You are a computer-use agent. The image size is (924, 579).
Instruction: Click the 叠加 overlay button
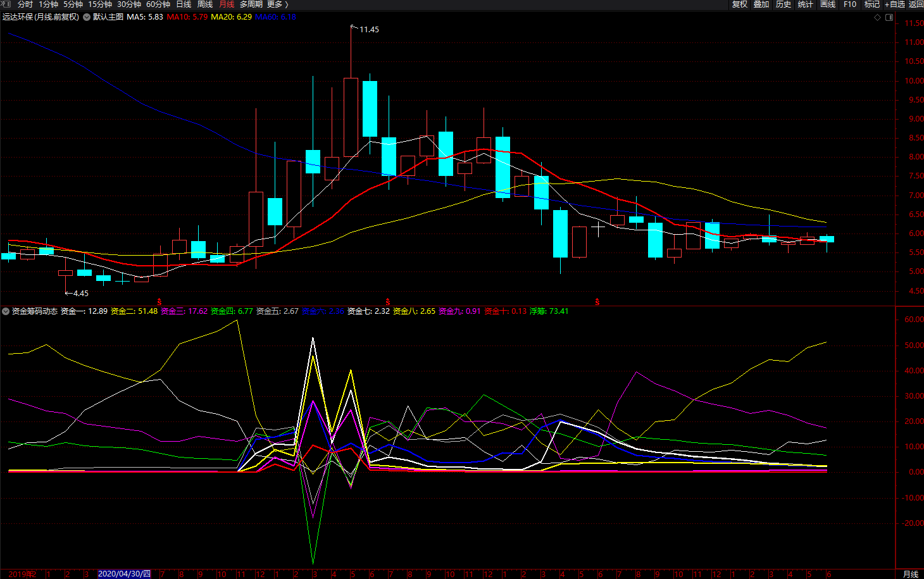[761, 4]
